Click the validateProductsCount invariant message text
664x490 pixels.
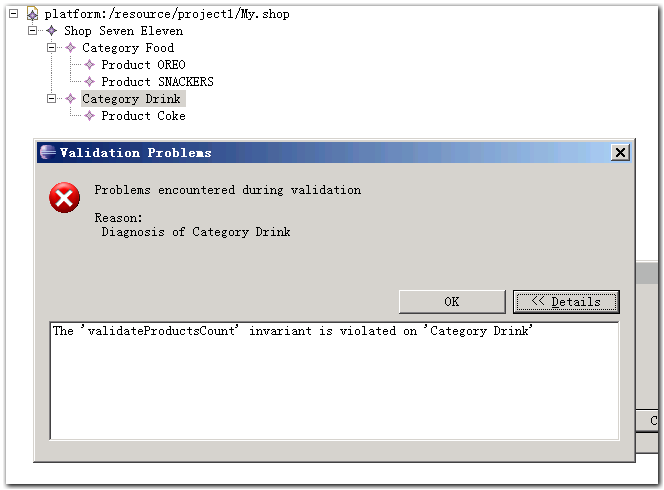pos(293,331)
